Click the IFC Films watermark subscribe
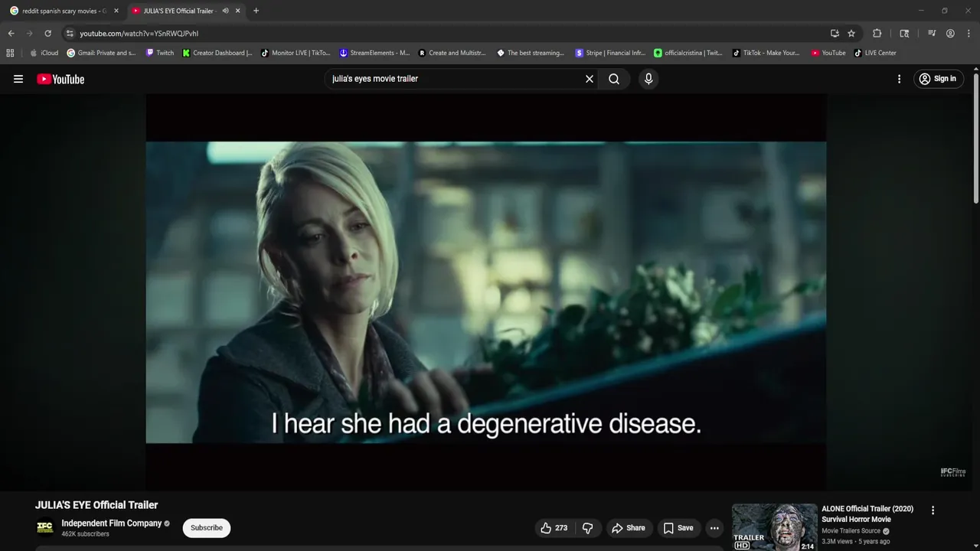 (x=953, y=472)
